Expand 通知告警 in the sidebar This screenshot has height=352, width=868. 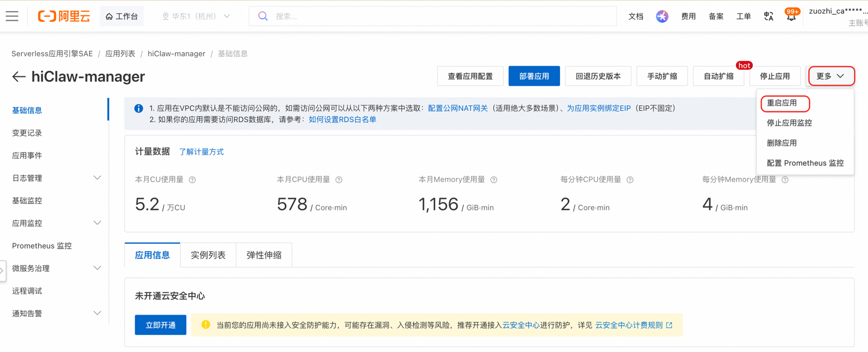pos(97,313)
